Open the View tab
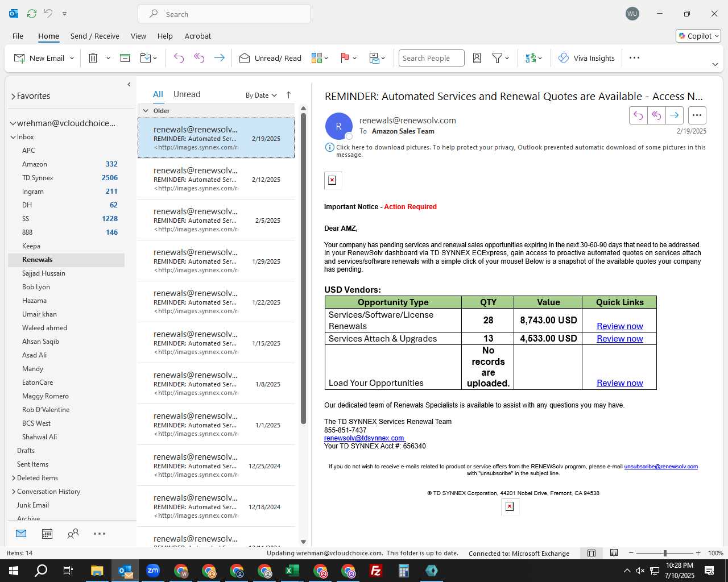728x582 pixels. pyautogui.click(x=138, y=36)
